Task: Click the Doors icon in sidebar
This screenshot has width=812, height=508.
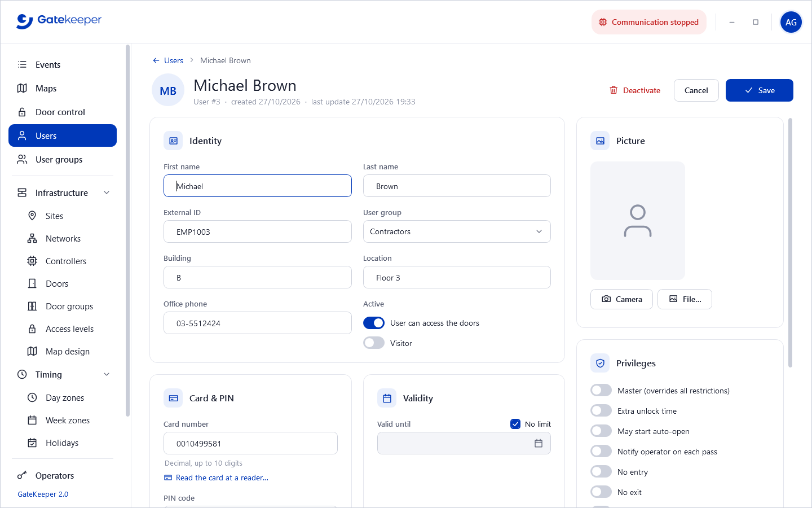Action: tap(32, 283)
